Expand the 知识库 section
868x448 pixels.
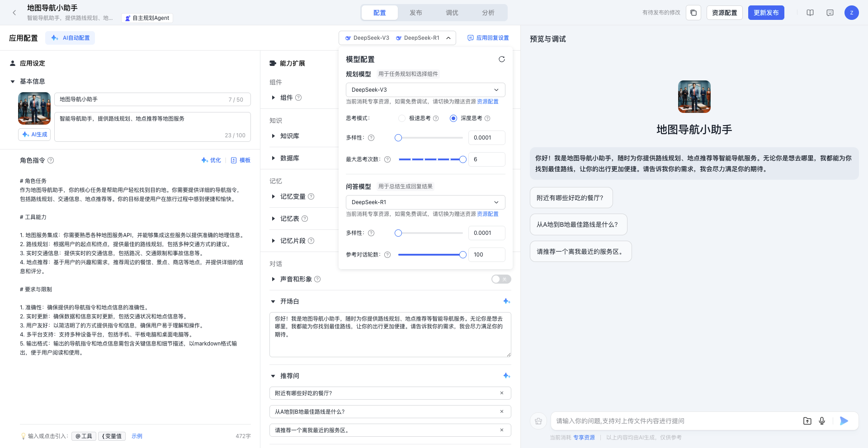(273, 136)
